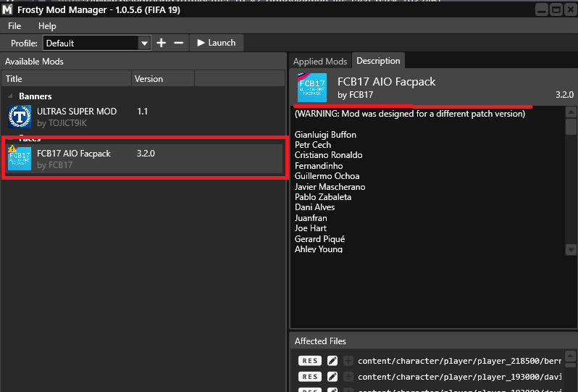Click Pablo Zabaleta in description
This screenshot has width=578, height=392.
pos(323,197)
